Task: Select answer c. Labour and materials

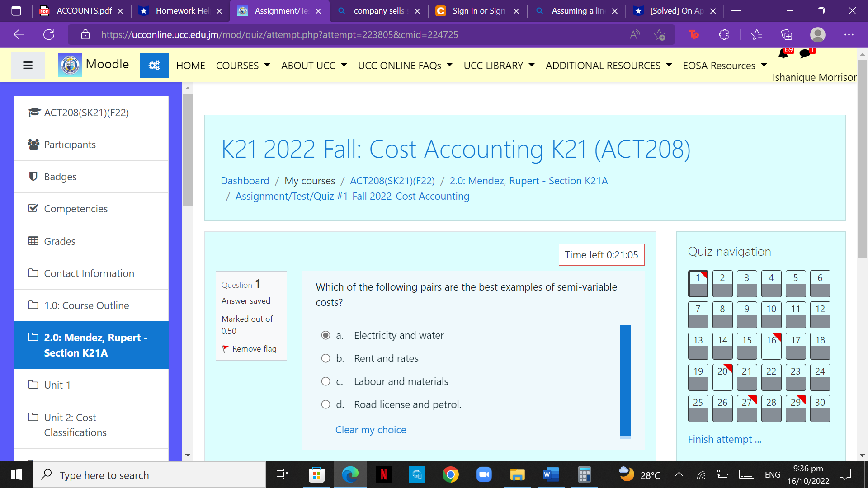Action: coord(325,381)
